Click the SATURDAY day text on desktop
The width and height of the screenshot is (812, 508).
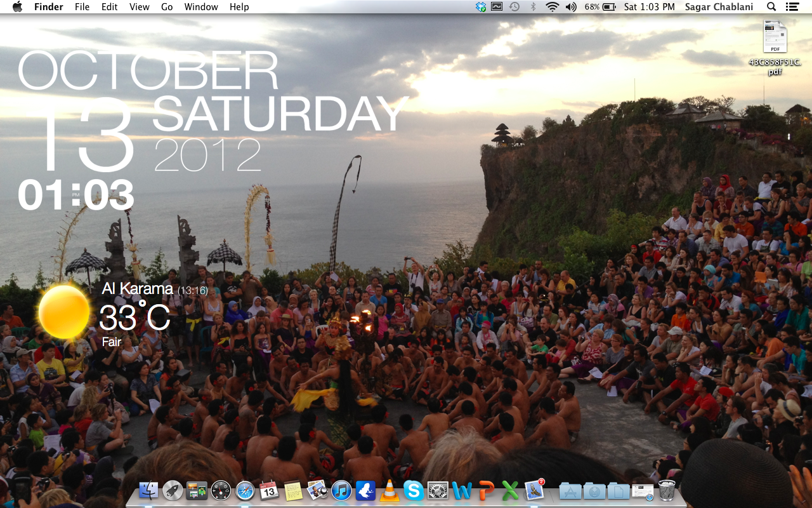[x=279, y=114]
